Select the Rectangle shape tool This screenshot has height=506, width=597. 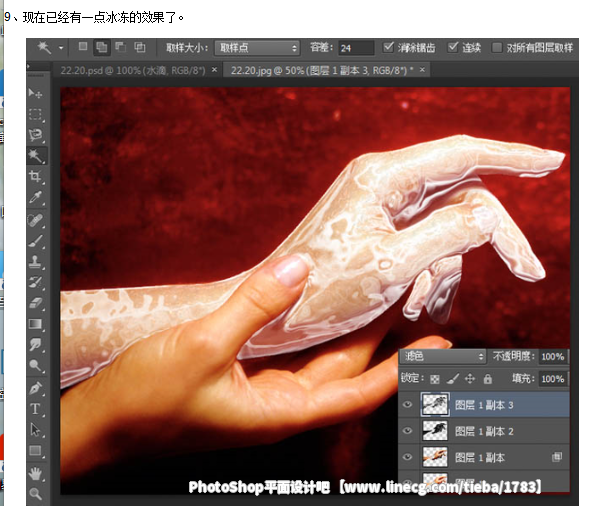click(x=35, y=451)
